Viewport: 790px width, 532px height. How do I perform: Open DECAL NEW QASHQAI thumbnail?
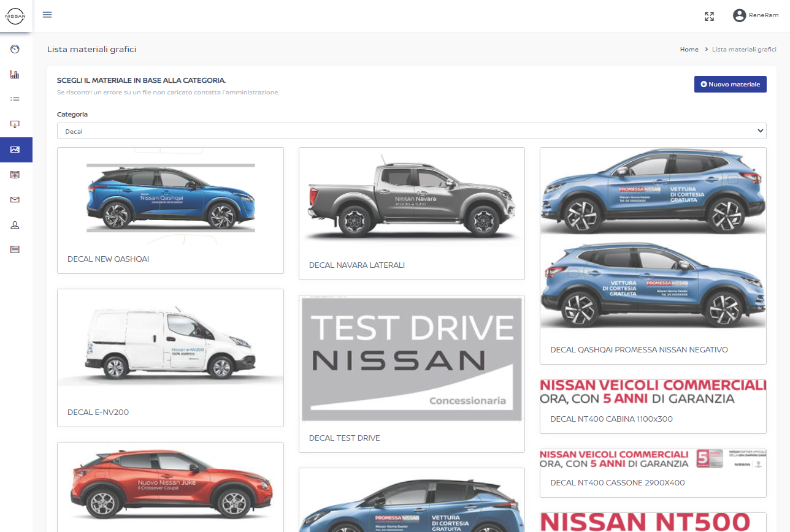point(171,196)
